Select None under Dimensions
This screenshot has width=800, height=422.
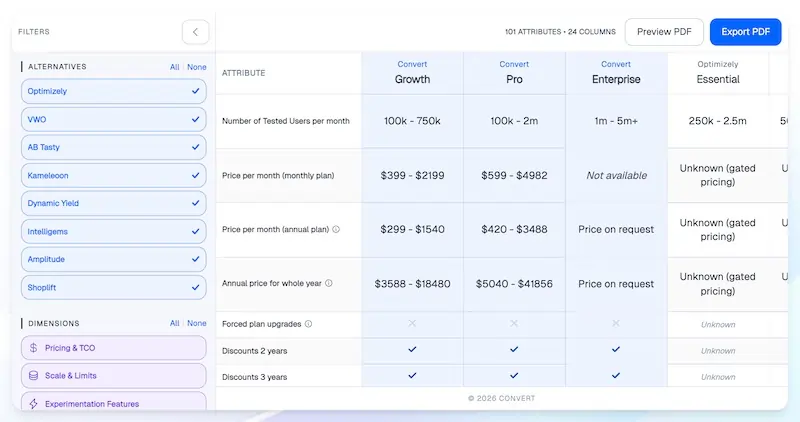[x=196, y=324]
